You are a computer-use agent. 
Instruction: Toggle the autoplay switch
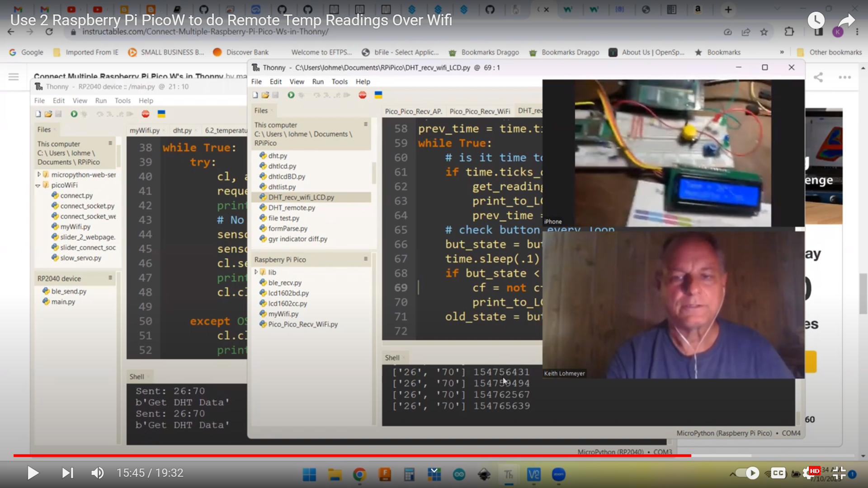point(747,473)
